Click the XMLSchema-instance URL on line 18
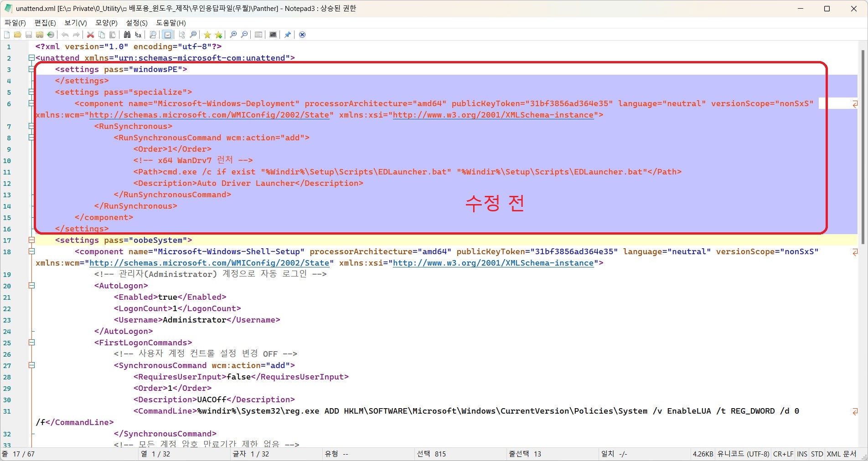The width and height of the screenshot is (868, 461). 493,263
